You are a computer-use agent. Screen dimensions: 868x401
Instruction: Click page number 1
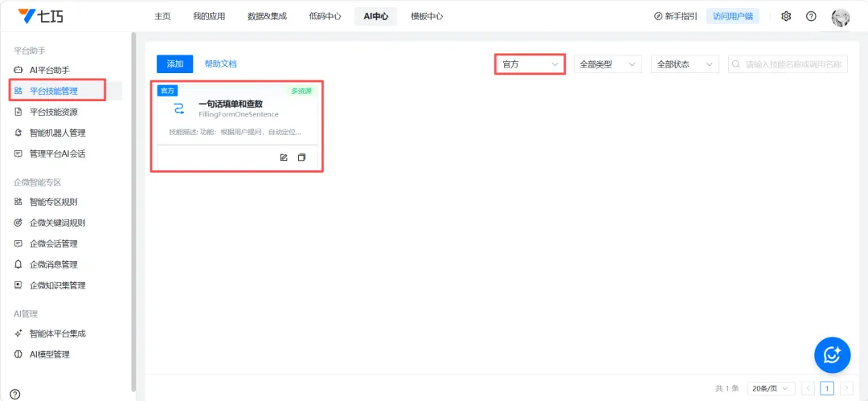pyautogui.click(x=827, y=389)
